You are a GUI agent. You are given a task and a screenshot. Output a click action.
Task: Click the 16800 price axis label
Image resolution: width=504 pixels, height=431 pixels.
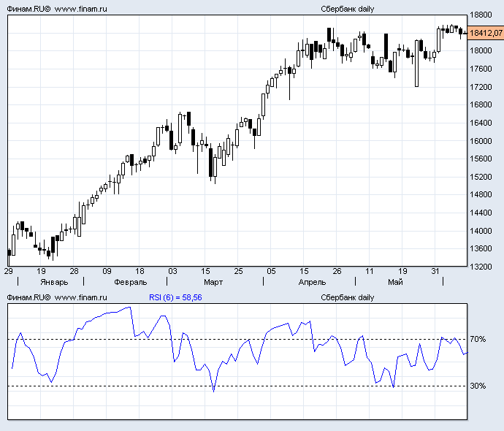(481, 104)
